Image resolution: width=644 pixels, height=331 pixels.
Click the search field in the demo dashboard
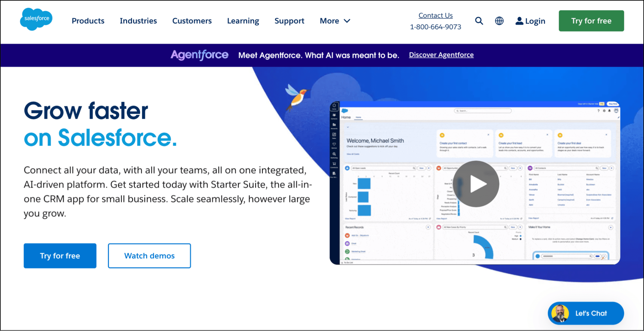tap(483, 111)
